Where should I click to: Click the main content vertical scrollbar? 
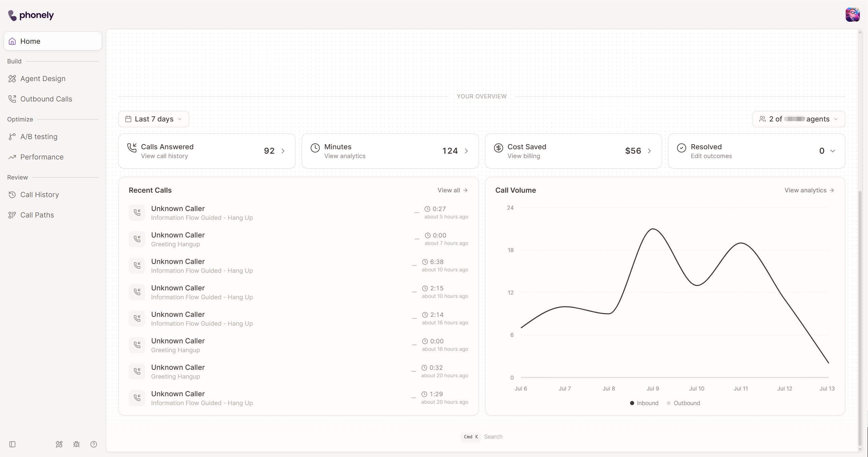click(860, 319)
